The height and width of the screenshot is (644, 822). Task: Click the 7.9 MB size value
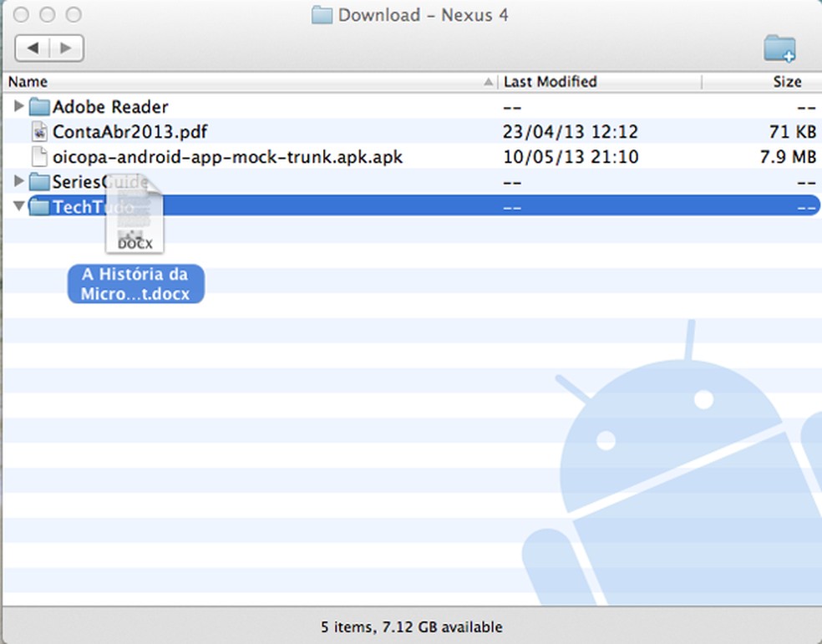pyautogui.click(x=789, y=157)
